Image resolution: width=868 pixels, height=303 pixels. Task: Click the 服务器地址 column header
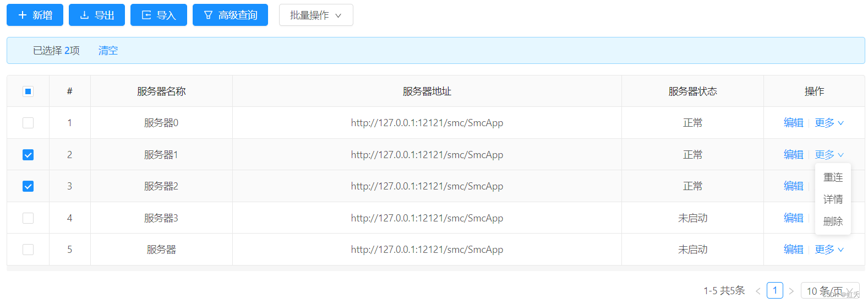click(x=427, y=91)
